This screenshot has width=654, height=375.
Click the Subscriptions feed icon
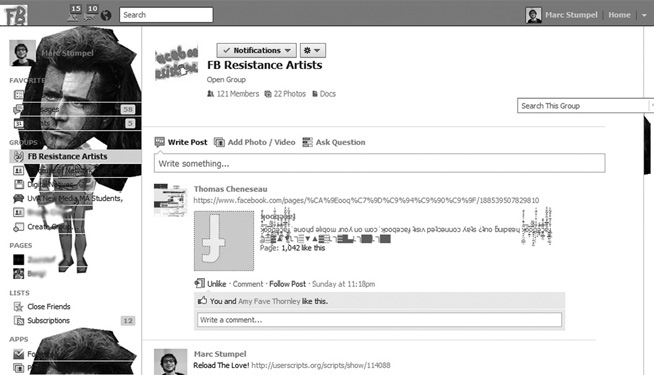point(18,321)
